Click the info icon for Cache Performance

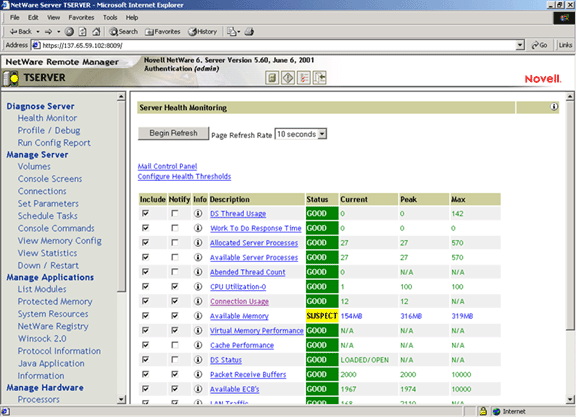point(198,345)
